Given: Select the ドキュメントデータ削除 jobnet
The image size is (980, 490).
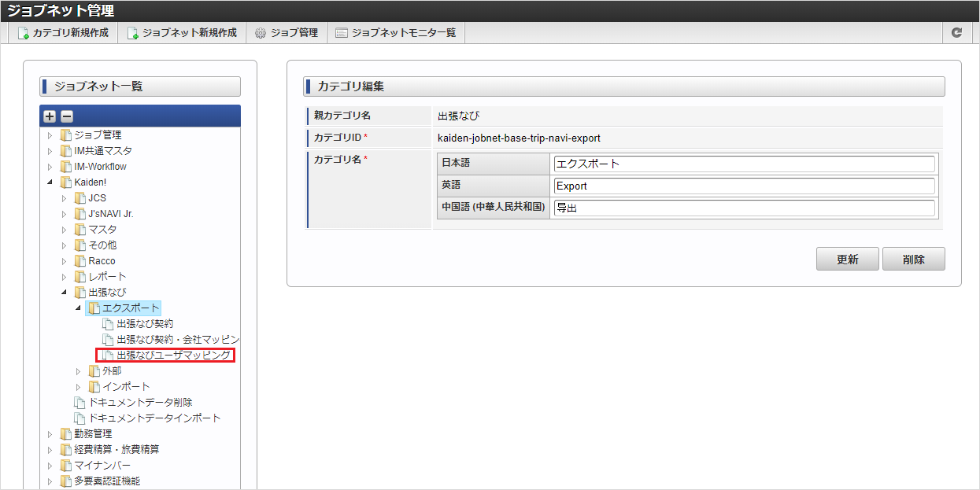Looking at the screenshot, I should (140, 403).
